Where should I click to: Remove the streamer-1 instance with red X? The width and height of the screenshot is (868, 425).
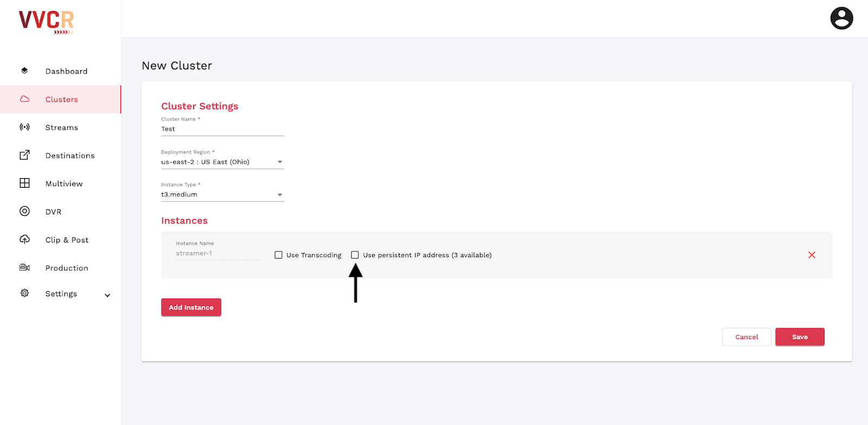click(812, 255)
